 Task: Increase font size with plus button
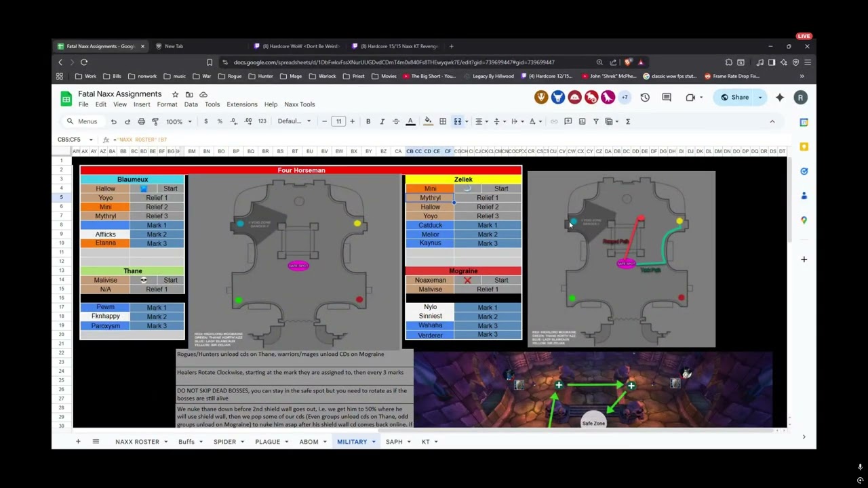point(352,121)
